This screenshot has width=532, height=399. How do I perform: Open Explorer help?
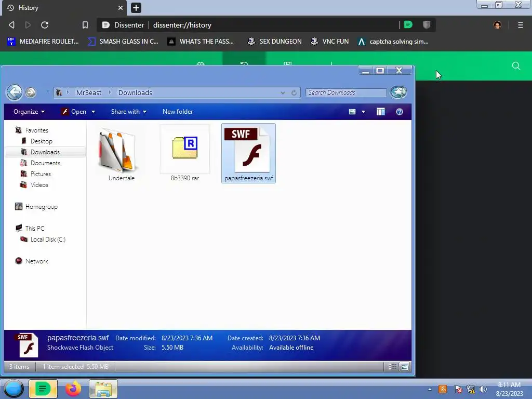400,112
